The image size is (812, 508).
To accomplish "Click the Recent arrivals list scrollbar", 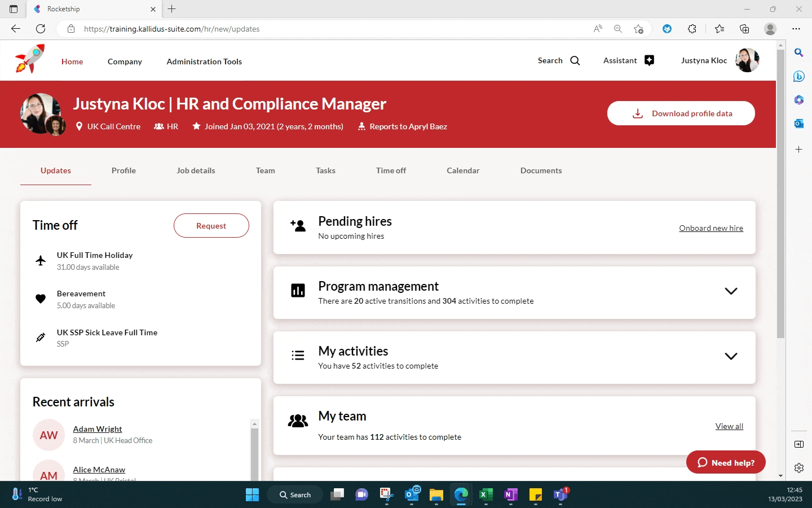I will click(x=254, y=452).
